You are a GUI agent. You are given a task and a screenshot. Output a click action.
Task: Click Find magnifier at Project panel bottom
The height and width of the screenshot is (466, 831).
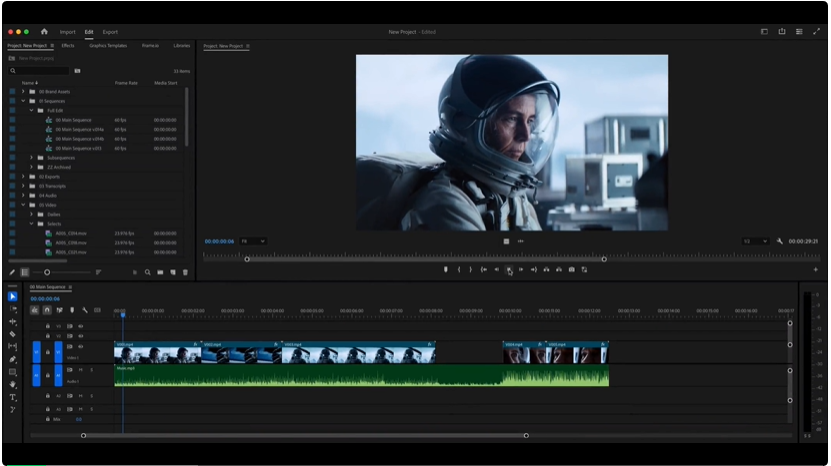pos(147,272)
